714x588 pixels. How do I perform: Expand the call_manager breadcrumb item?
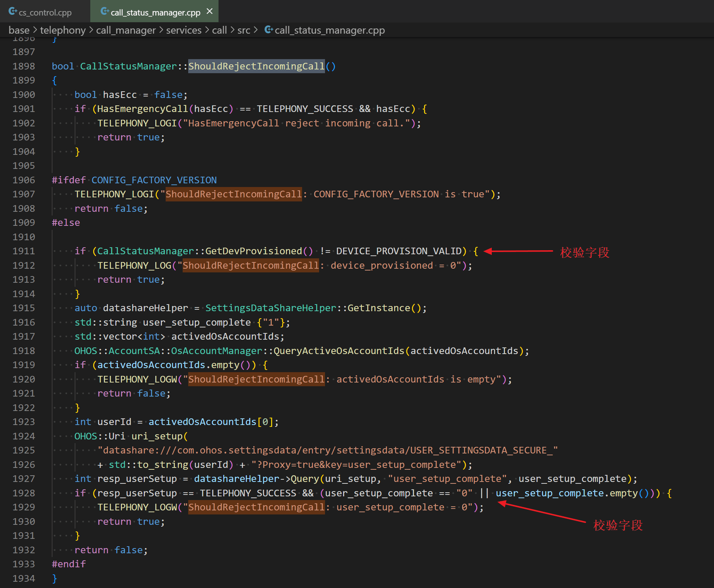click(x=126, y=30)
